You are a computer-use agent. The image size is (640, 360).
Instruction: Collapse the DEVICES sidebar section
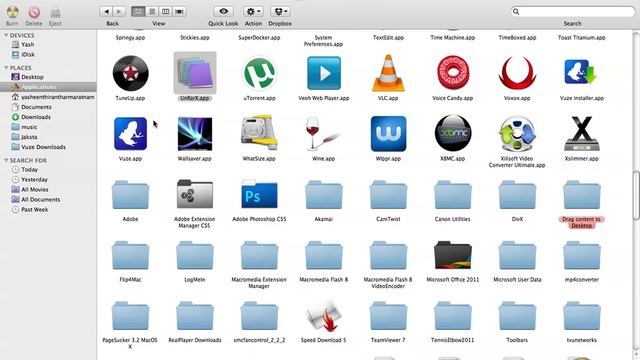6,36
